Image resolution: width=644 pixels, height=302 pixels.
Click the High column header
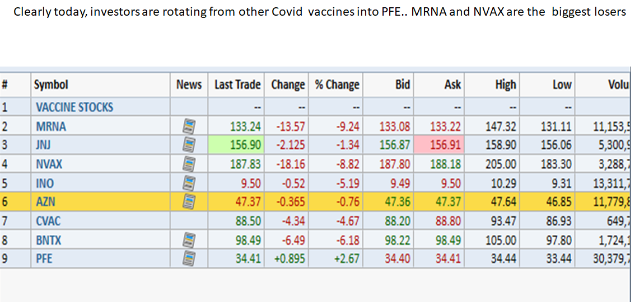pos(505,85)
